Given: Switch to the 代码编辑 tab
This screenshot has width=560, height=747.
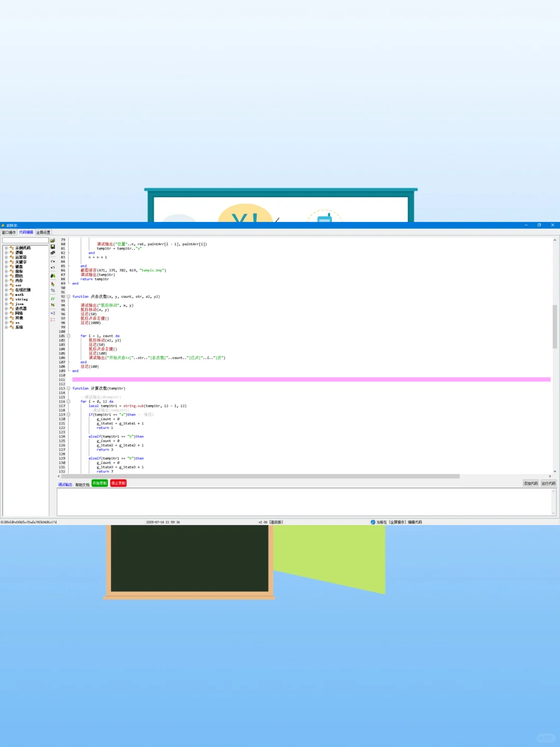Looking at the screenshot, I should [x=26, y=232].
